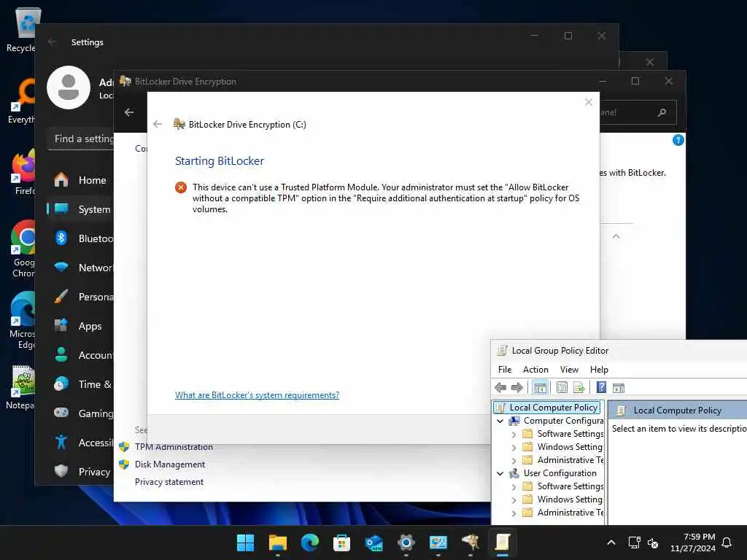This screenshot has width=747, height=560.
Task: Click back arrow in BitLocker wizard dialog
Action: (x=158, y=124)
